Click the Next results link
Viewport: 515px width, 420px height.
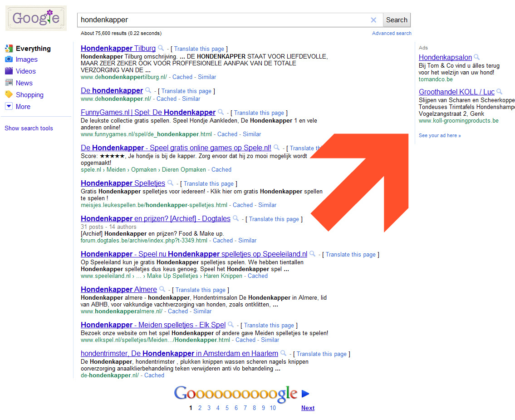(308, 408)
